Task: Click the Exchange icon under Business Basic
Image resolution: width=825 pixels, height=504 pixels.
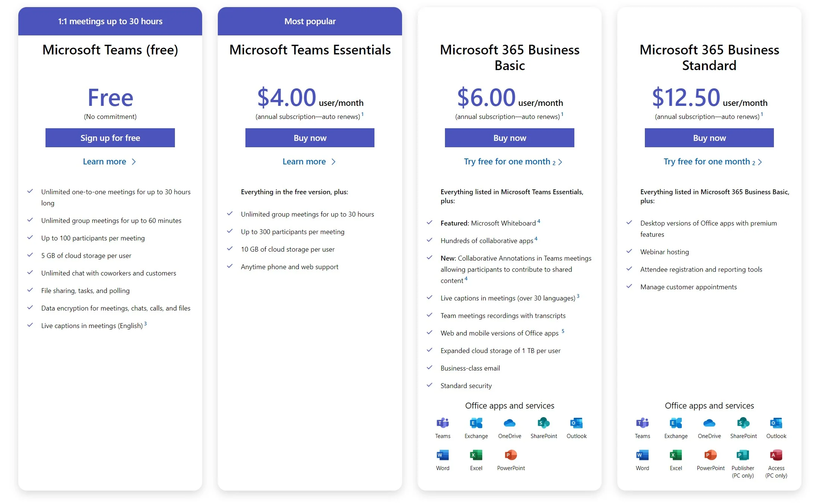Action: 474,426
